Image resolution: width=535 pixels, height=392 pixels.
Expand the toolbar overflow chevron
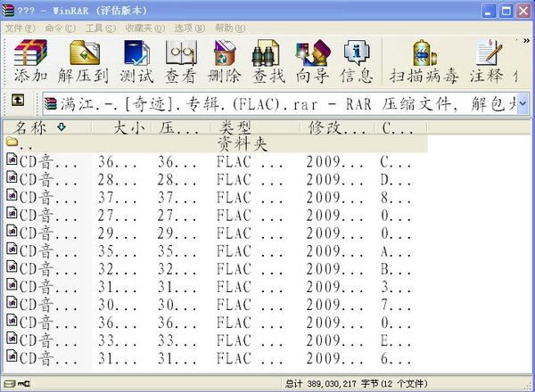526,41
